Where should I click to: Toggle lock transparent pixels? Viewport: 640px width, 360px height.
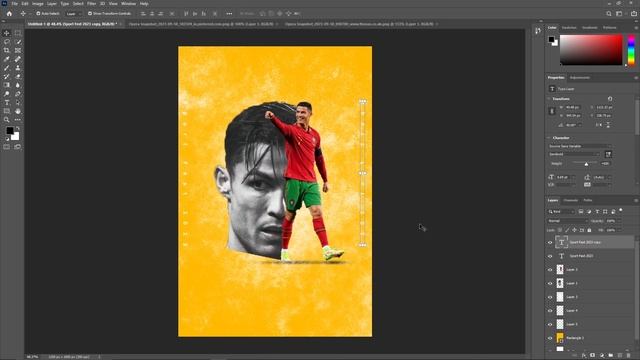560,230
